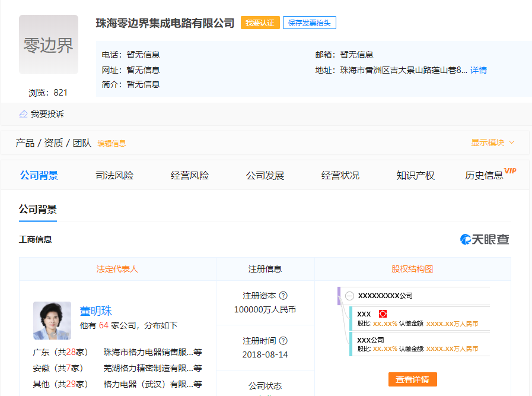Image resolution: width=532 pixels, height=396 pixels.
Task: Select the XXX shareholder node
Action: click(x=419, y=319)
